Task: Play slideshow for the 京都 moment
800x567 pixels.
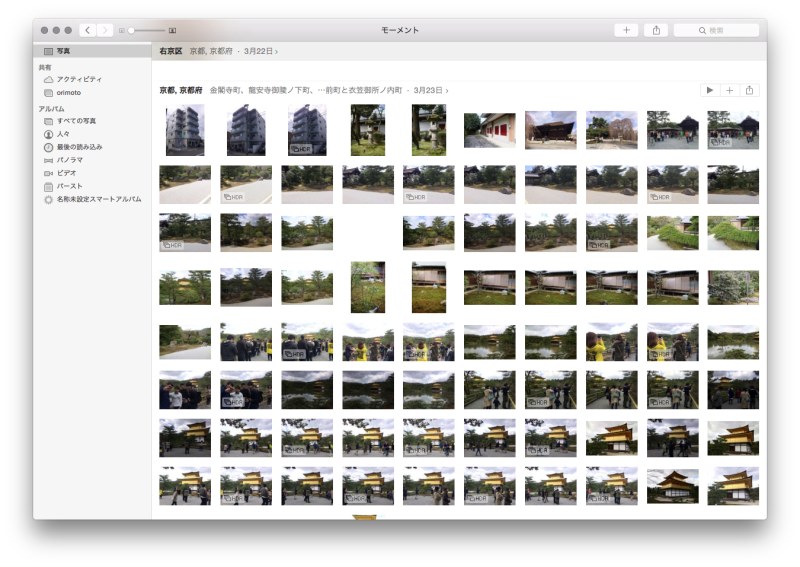Action: pyautogui.click(x=710, y=90)
